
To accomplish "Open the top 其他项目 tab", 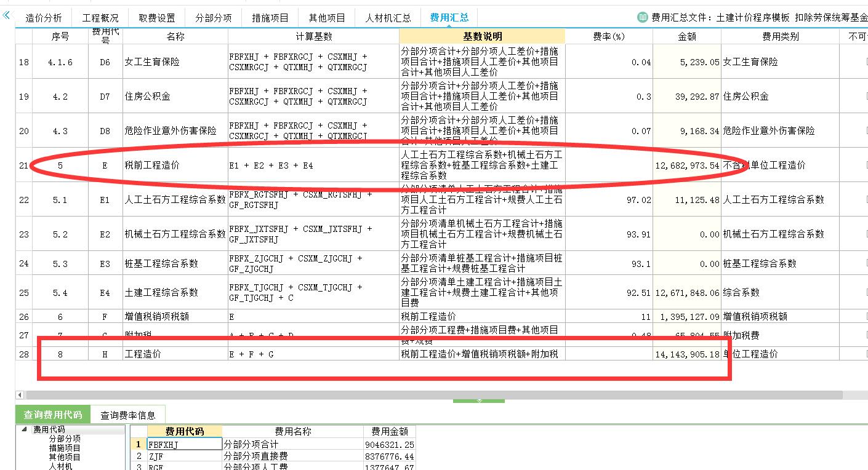I will coord(327,18).
